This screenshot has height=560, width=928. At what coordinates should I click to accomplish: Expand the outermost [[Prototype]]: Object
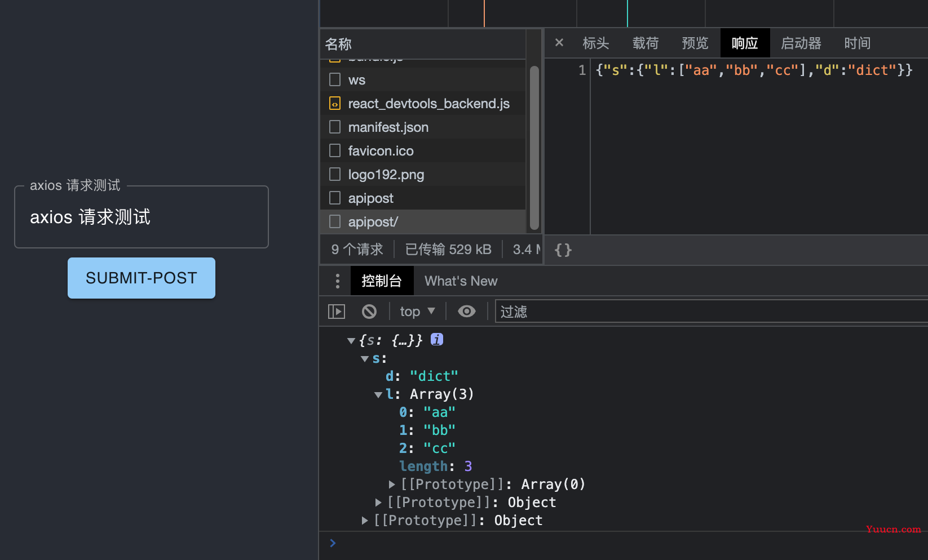pyautogui.click(x=365, y=520)
